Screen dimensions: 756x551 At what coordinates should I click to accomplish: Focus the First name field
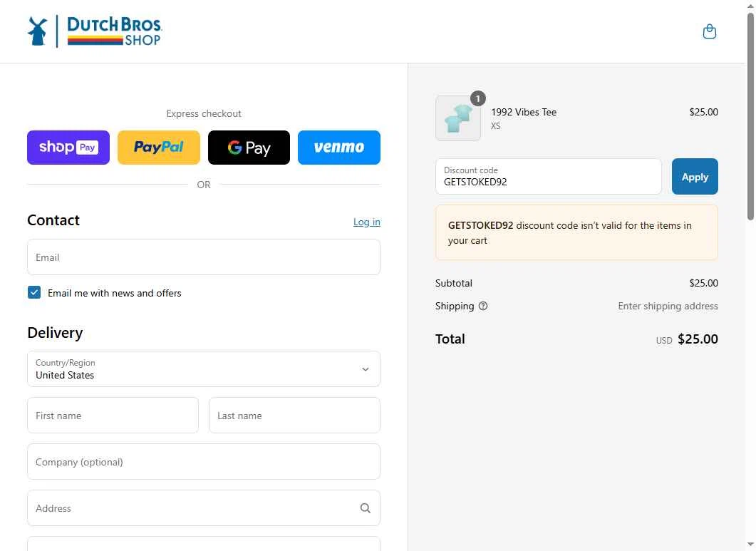pyautogui.click(x=113, y=416)
